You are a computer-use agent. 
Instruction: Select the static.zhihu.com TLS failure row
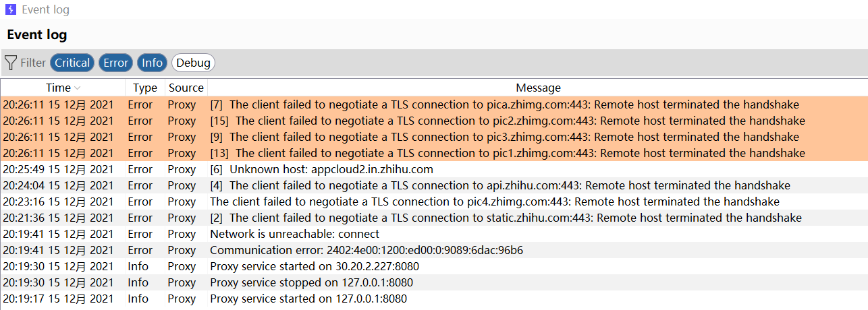point(506,218)
